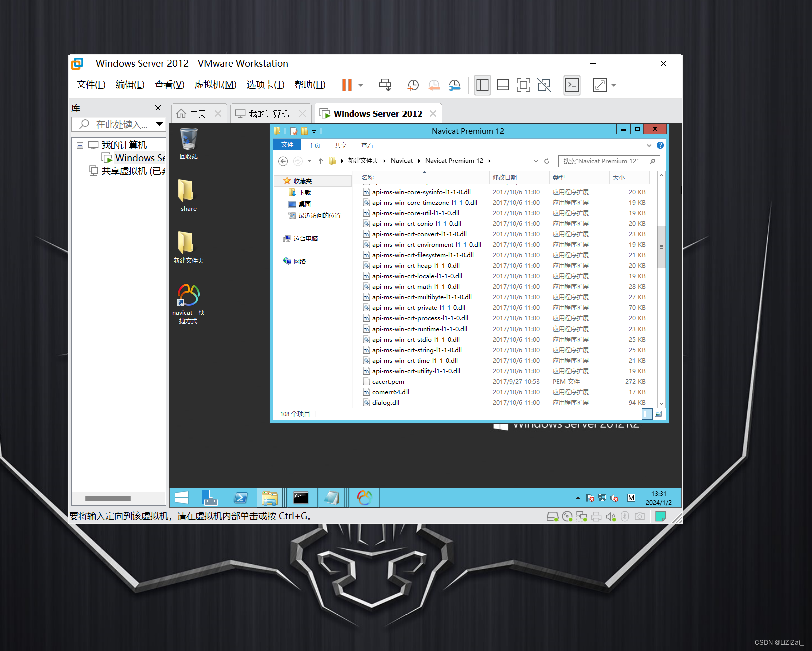Click 新建文件夹 in the address breadcrumb
This screenshot has height=651, width=812.
point(363,161)
